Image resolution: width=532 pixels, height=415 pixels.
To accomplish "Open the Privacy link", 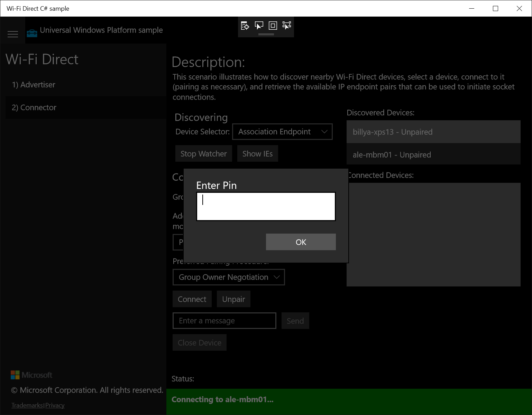I will (55, 405).
